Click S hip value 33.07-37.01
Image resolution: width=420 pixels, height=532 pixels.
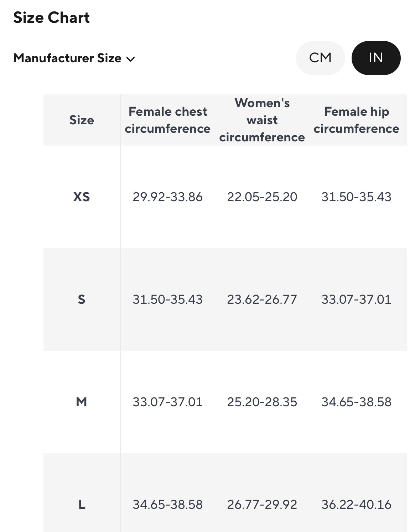coord(356,299)
